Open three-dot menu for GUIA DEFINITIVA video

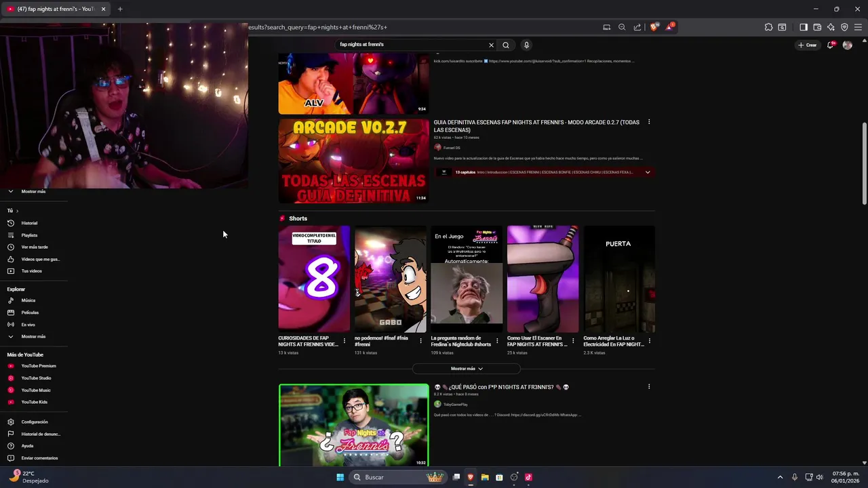point(649,122)
